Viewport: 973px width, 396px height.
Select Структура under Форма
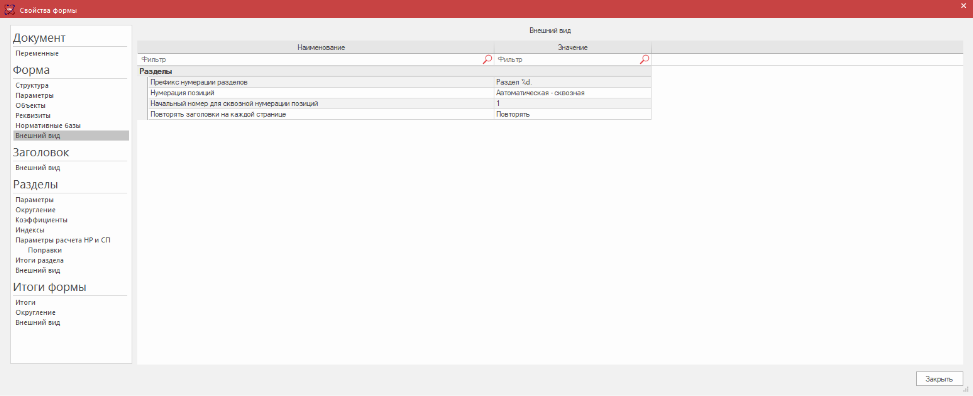pyautogui.click(x=32, y=86)
